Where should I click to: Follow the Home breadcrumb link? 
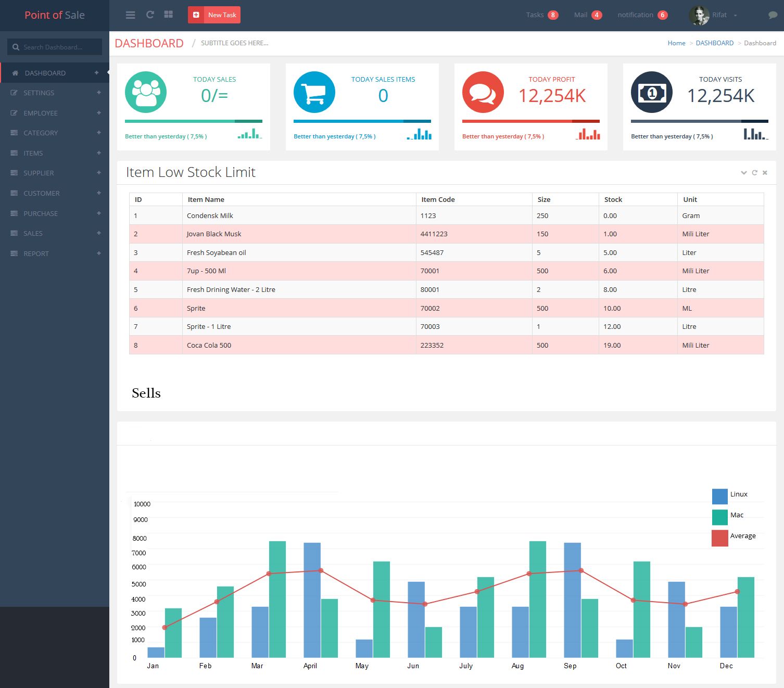tap(676, 43)
